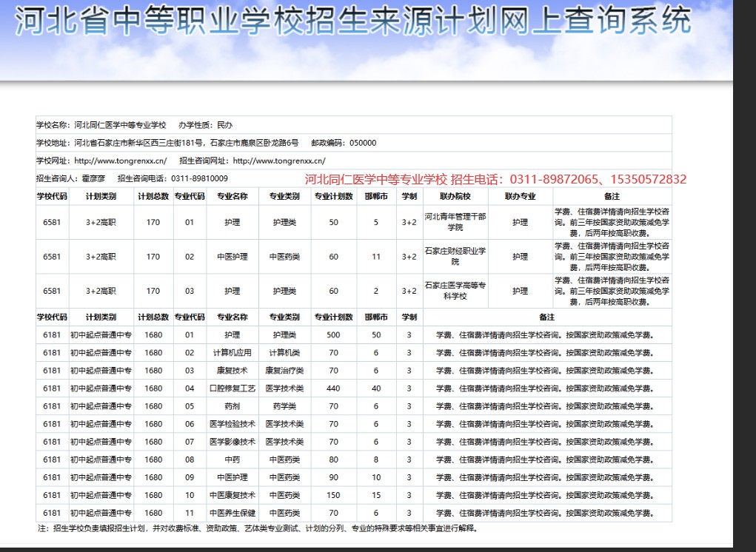Select the 河北青年管理干部学院 cell
Image resolution: width=756 pixels, height=552 pixels.
tap(455, 222)
